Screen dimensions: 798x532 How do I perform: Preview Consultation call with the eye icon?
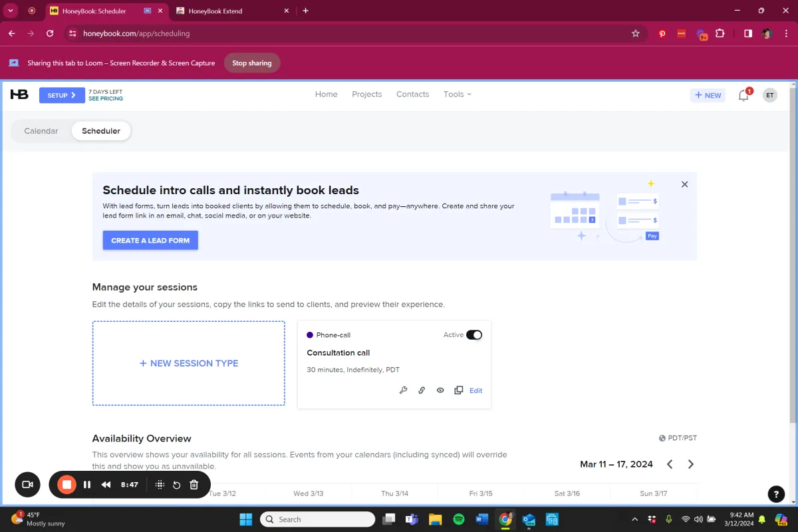click(440, 390)
